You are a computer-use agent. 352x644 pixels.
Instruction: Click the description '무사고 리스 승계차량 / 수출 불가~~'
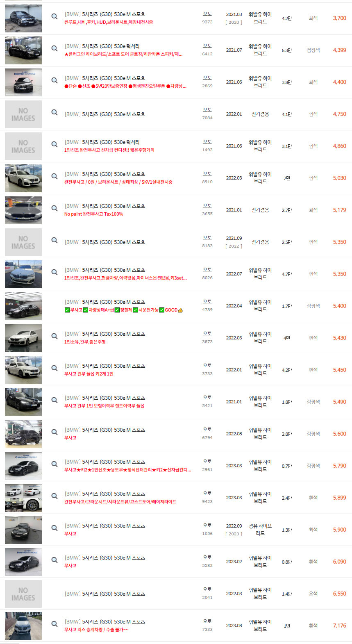(96, 630)
